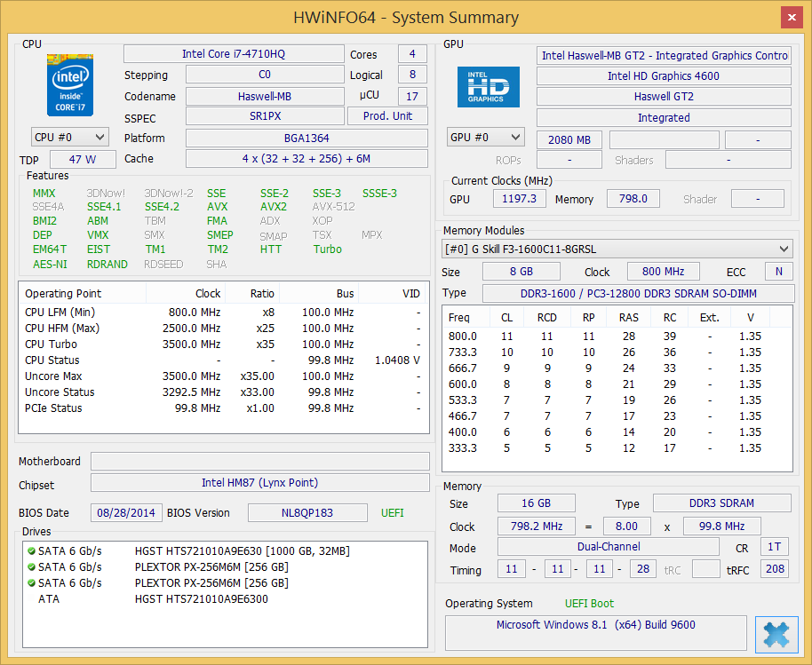Screen dimensions: 812x665
Task: Click the green UEFI Boot label
Action: pyautogui.click(x=589, y=604)
